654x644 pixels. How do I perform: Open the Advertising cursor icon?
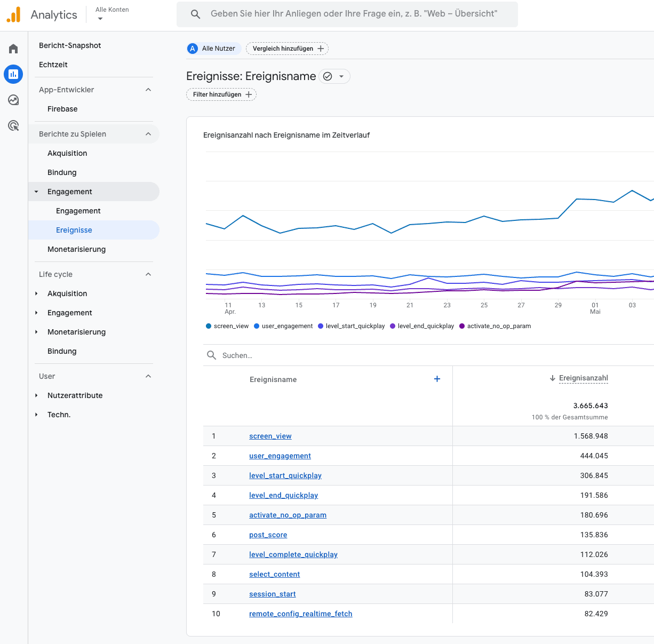point(13,125)
